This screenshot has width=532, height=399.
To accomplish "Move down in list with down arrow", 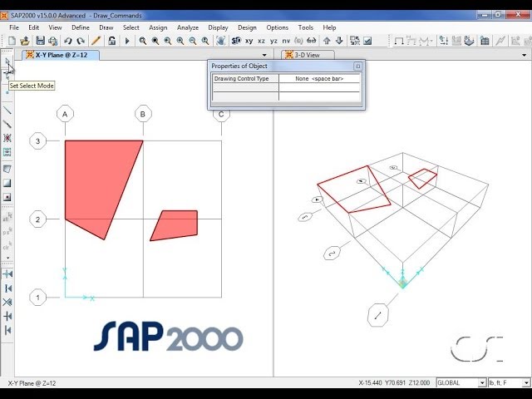I will (339, 41).
